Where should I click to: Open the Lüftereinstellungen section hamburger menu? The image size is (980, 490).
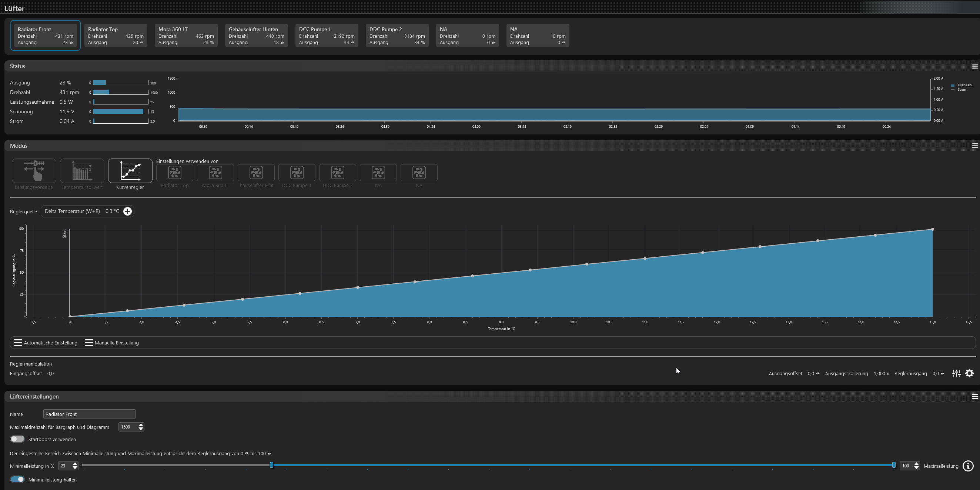(x=975, y=397)
